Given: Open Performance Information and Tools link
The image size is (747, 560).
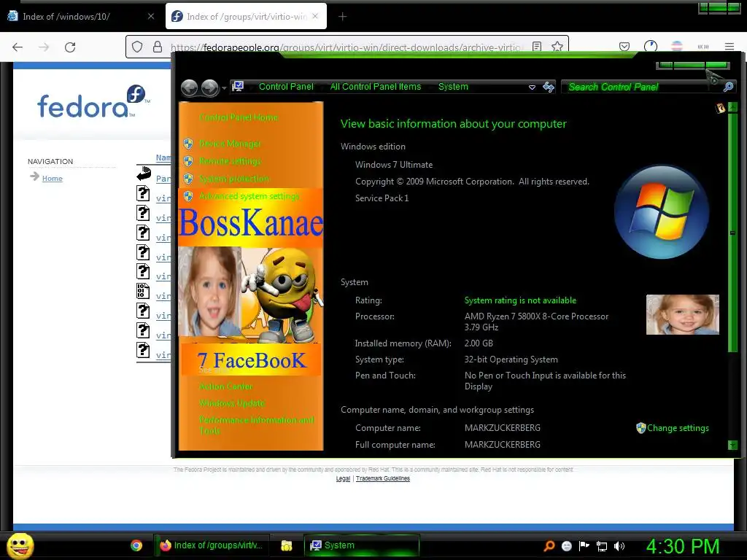Looking at the screenshot, I should pyautogui.click(x=256, y=425).
